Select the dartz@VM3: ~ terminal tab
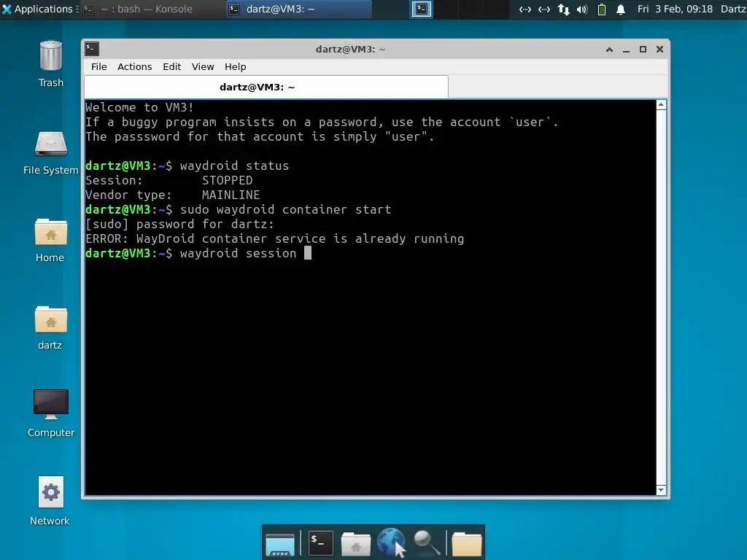This screenshot has width=747, height=560. (266, 87)
